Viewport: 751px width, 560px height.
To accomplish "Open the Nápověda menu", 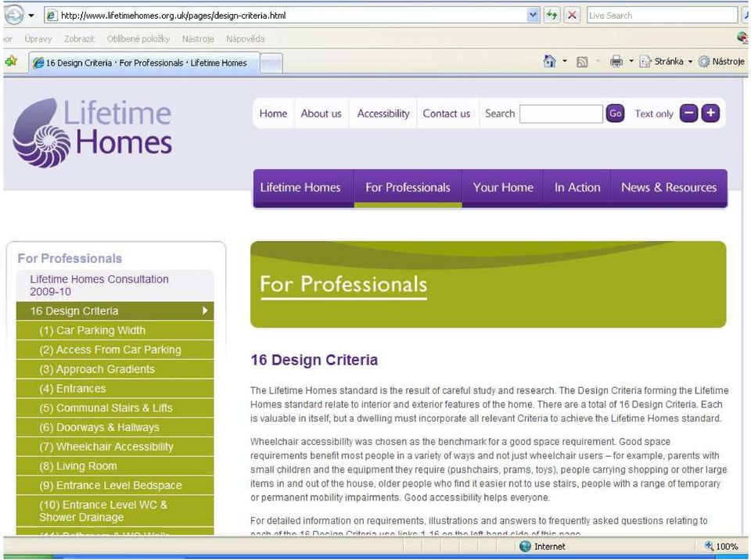I will point(245,39).
